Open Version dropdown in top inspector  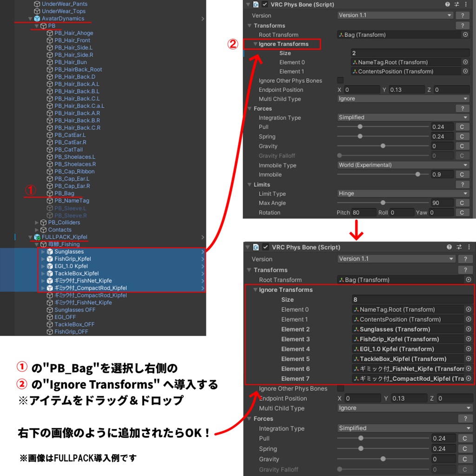[395, 15]
